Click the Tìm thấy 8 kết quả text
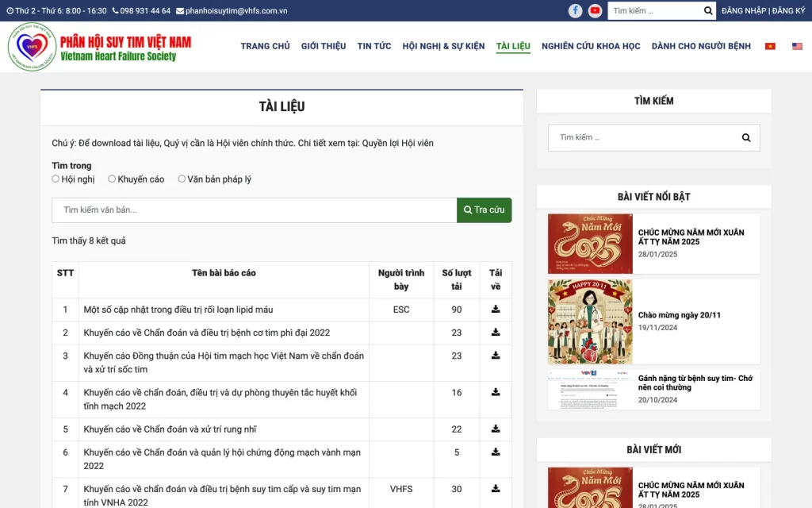The height and width of the screenshot is (508, 812). 89,241
